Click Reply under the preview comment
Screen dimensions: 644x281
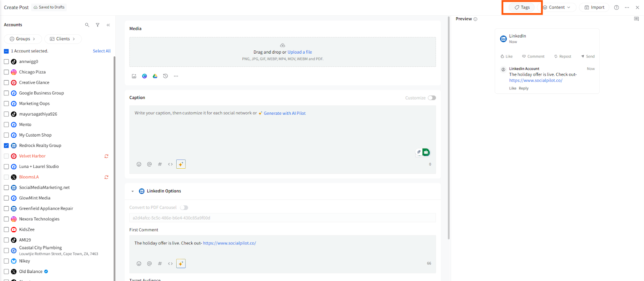pyautogui.click(x=524, y=89)
